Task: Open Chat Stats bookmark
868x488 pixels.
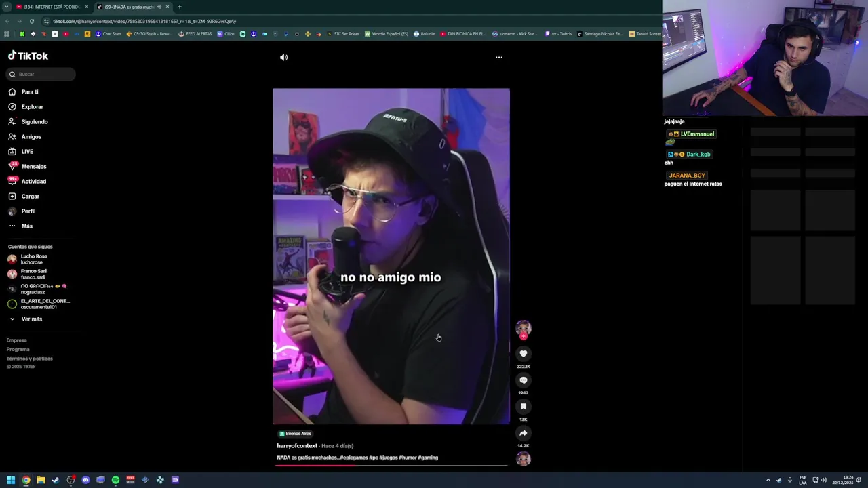Action: pyautogui.click(x=108, y=34)
